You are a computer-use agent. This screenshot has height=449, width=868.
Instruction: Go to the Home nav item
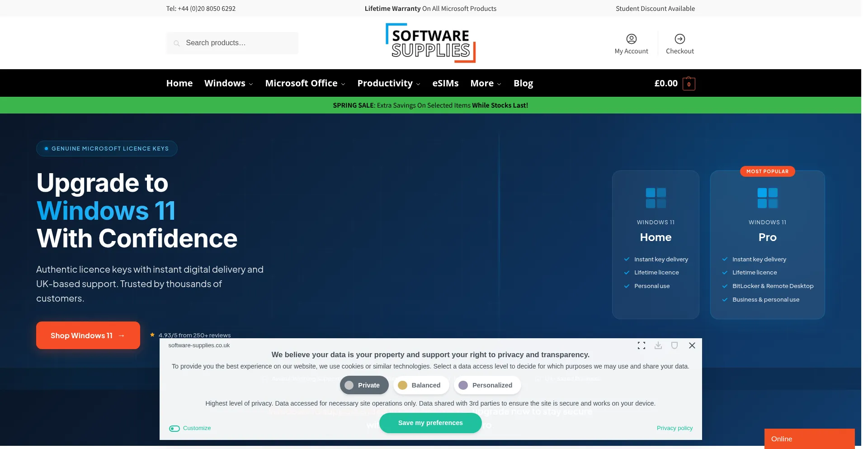pos(179,83)
